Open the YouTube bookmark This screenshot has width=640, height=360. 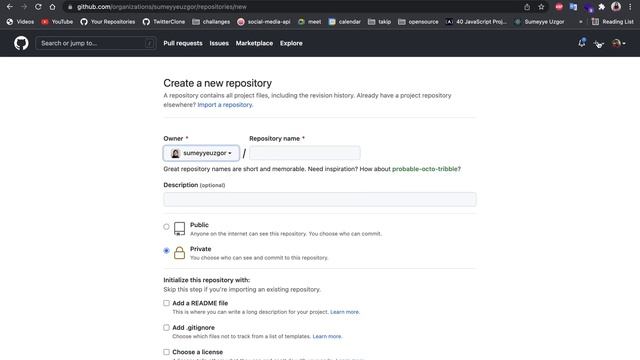(57, 22)
